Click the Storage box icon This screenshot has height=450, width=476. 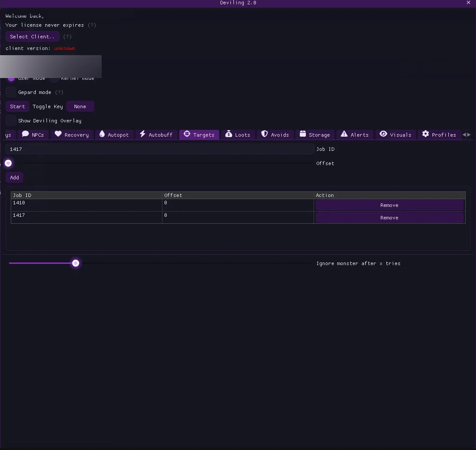click(x=303, y=134)
